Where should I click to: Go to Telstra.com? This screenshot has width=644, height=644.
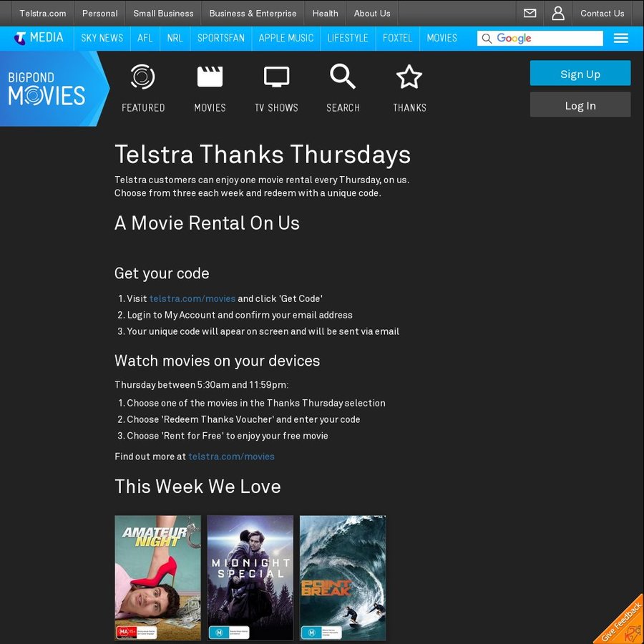[43, 13]
